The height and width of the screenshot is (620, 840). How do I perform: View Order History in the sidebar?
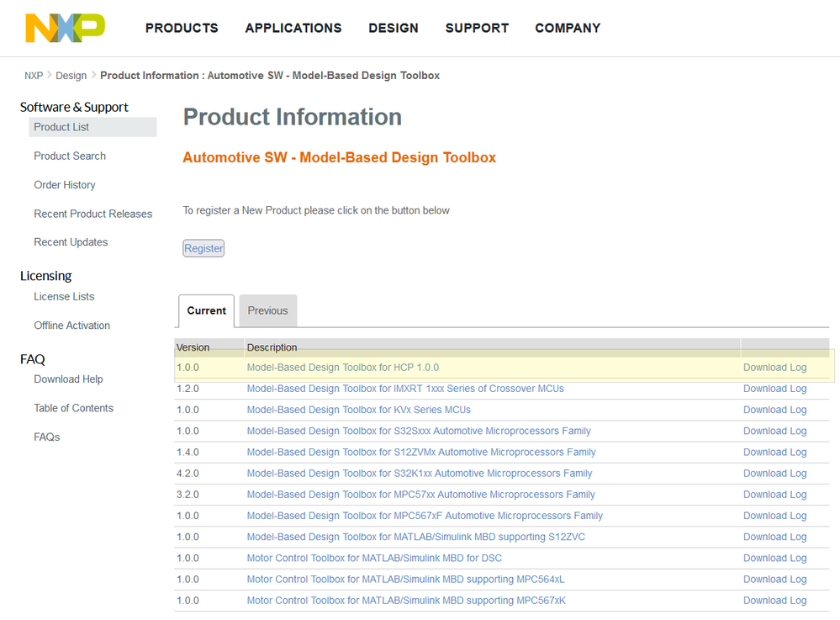[x=65, y=185]
